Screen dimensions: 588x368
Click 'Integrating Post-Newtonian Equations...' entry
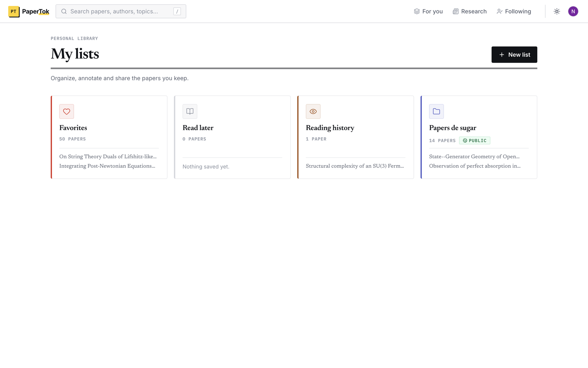point(107,166)
